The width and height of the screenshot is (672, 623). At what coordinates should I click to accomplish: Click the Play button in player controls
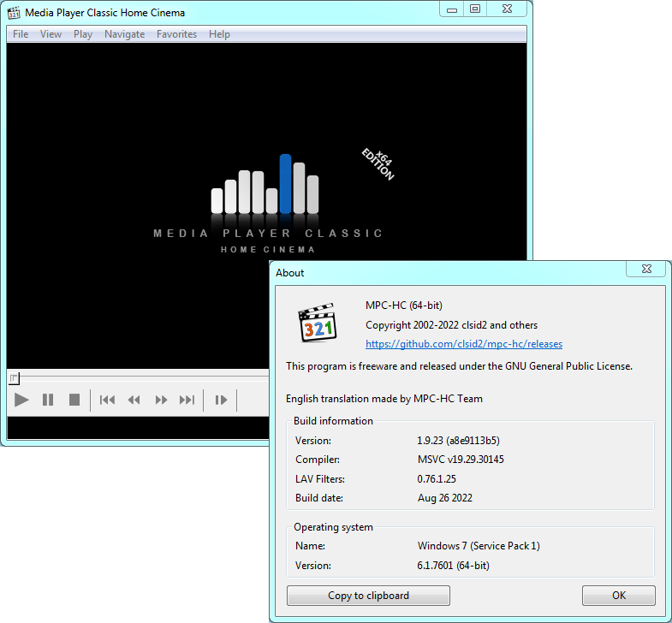(x=21, y=400)
